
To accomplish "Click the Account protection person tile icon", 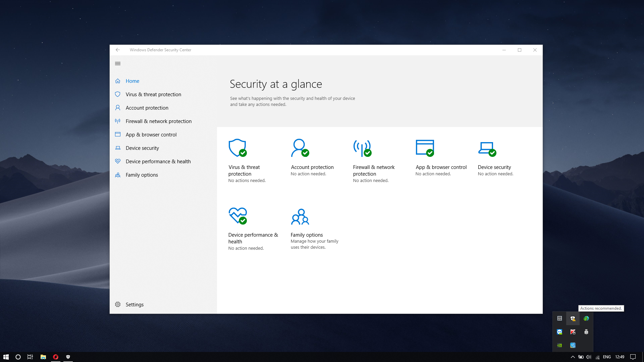I will coord(300,148).
